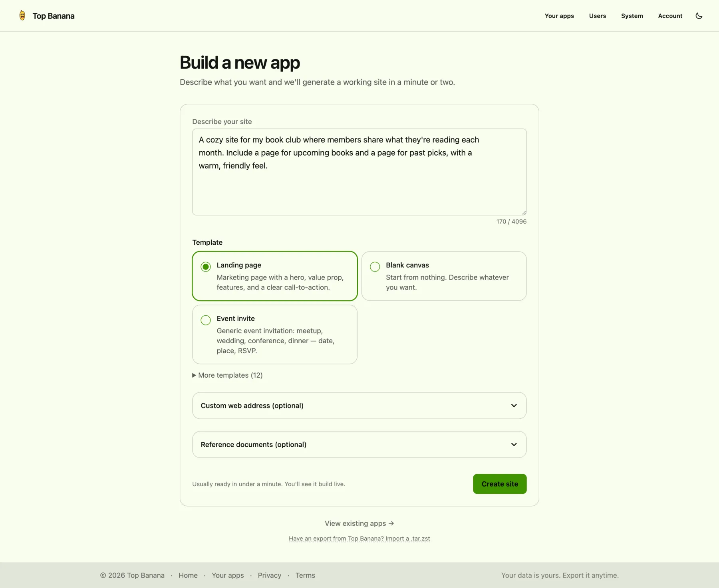Viewport: 719px width, 588px height.
Task: Click 'Usually ready in under a minute' note
Action: [x=268, y=484]
